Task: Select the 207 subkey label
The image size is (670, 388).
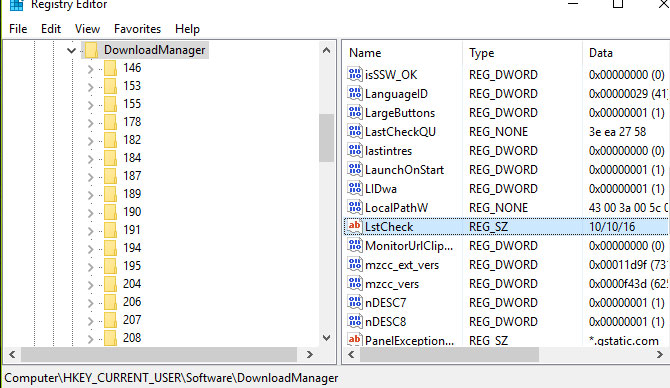Action: tap(132, 320)
